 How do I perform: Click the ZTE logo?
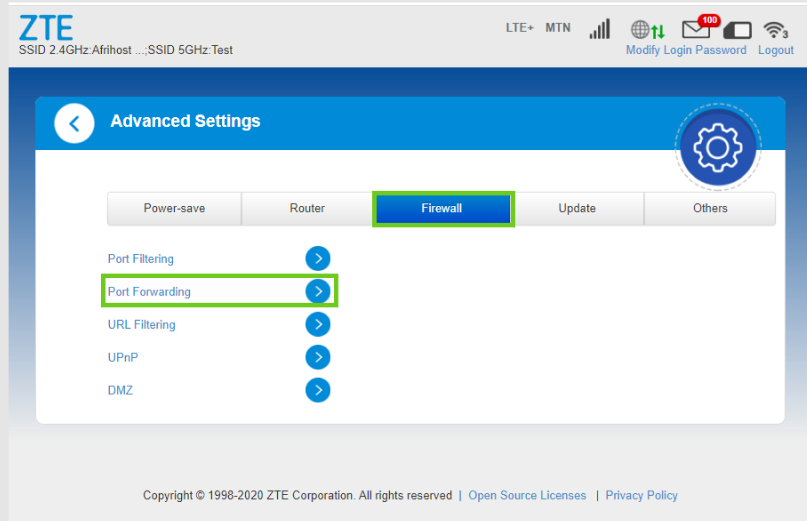coord(46,27)
